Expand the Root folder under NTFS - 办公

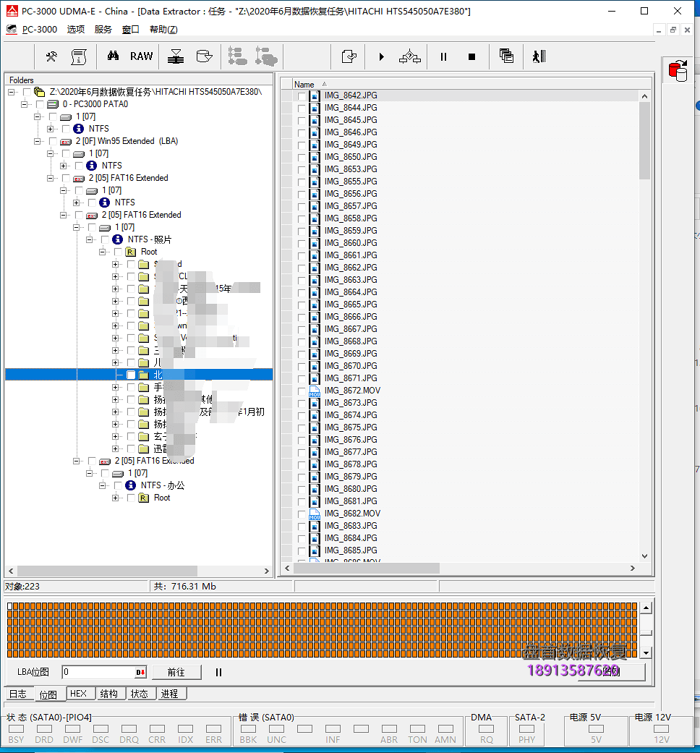pyautogui.click(x=115, y=498)
